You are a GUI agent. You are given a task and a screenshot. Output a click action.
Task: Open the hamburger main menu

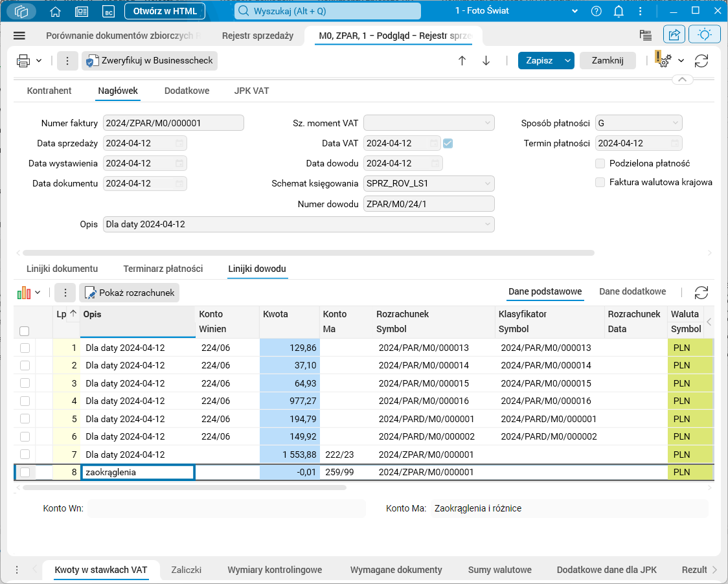point(19,36)
